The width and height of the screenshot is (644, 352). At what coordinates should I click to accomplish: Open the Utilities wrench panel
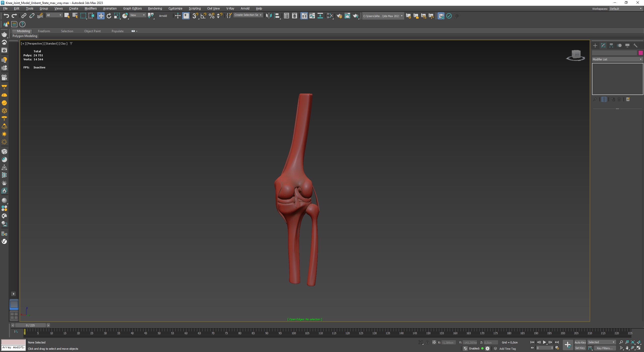(x=635, y=46)
